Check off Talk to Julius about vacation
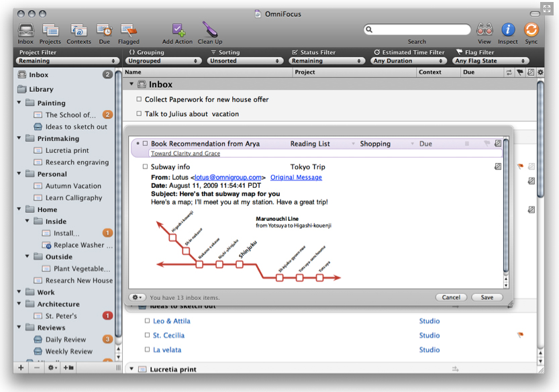This screenshot has width=559, height=392. pyautogui.click(x=139, y=114)
